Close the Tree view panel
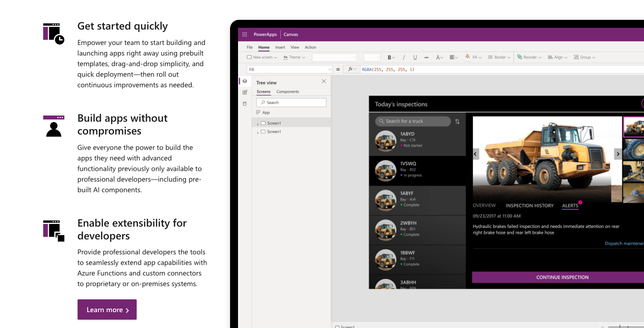This screenshot has height=328, width=644. coord(324,82)
